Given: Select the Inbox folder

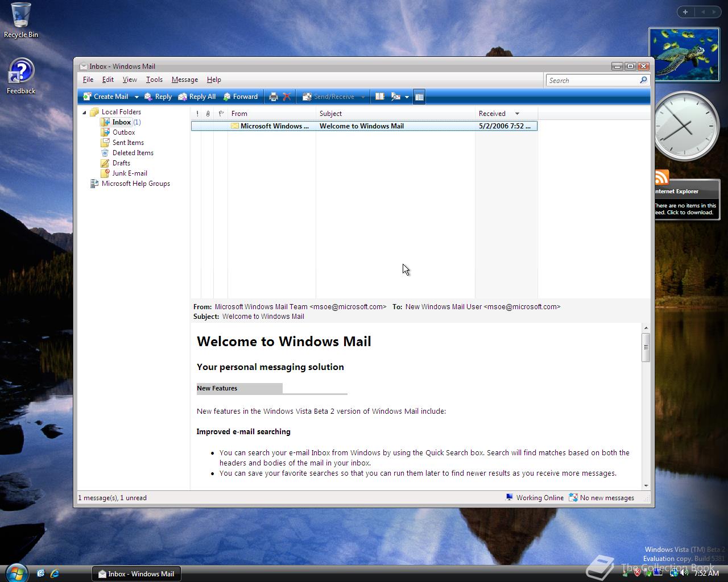Looking at the screenshot, I should pos(121,122).
